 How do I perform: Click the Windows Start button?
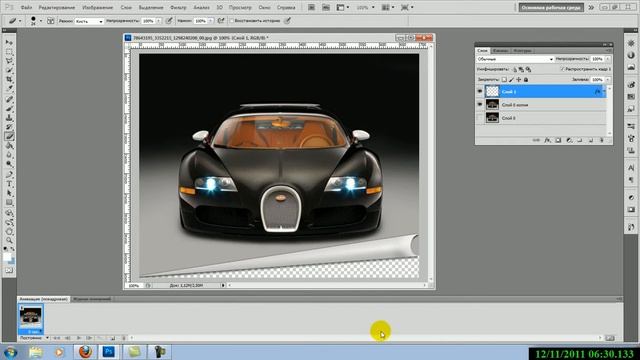click(10, 352)
